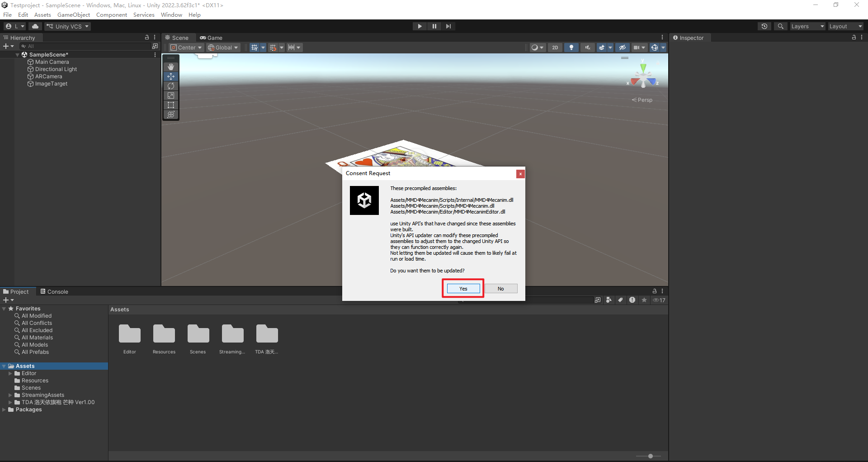Click Yes to update assemblies
This screenshot has width=868, height=462.
point(463,289)
